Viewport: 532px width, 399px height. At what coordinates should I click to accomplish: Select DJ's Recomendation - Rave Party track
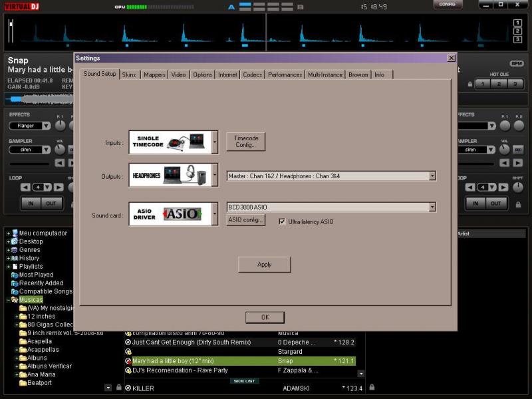click(240, 370)
